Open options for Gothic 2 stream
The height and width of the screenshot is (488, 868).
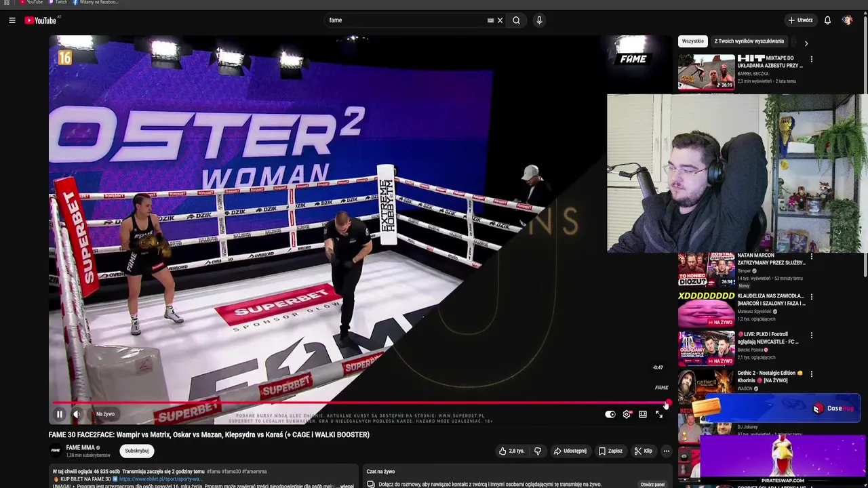[x=811, y=374]
